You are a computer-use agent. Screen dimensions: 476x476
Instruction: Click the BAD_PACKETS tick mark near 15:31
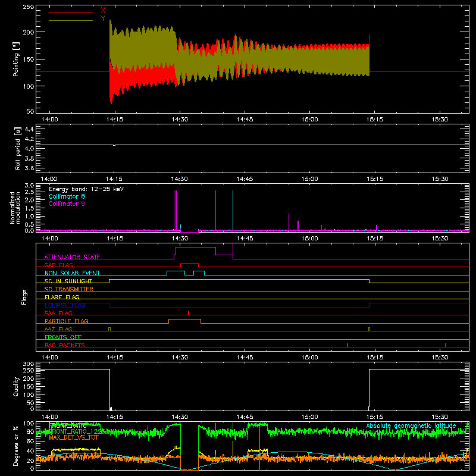click(445, 345)
